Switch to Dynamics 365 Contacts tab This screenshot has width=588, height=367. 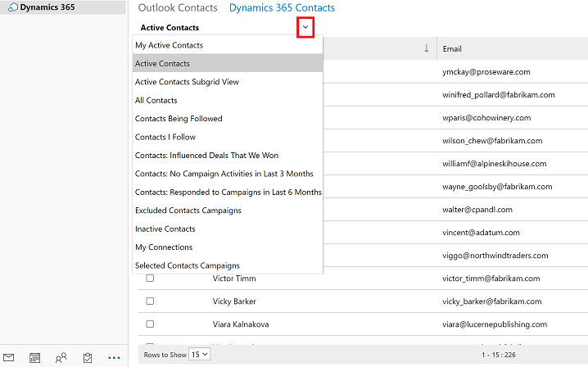pos(282,8)
